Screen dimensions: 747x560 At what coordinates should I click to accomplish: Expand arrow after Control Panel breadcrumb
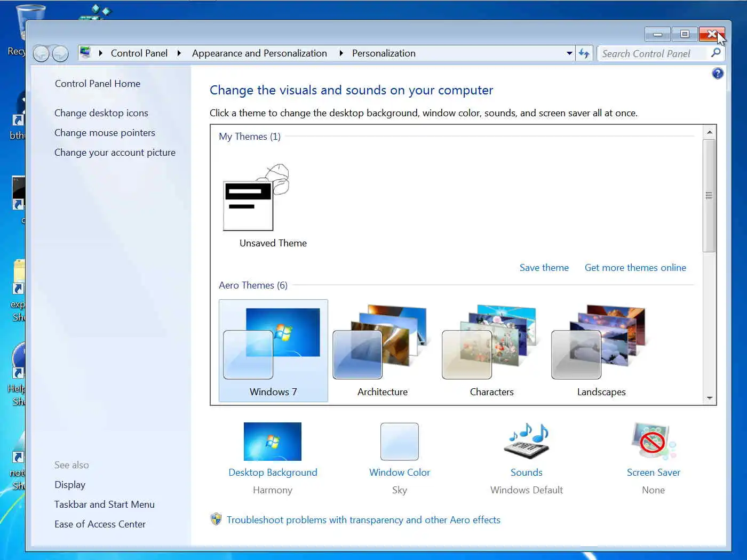[179, 53]
